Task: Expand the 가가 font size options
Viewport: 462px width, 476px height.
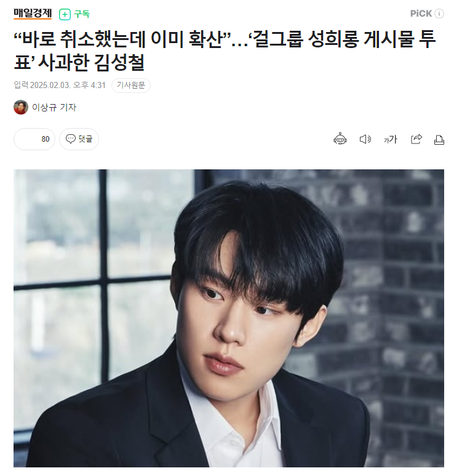Action: 391,139
